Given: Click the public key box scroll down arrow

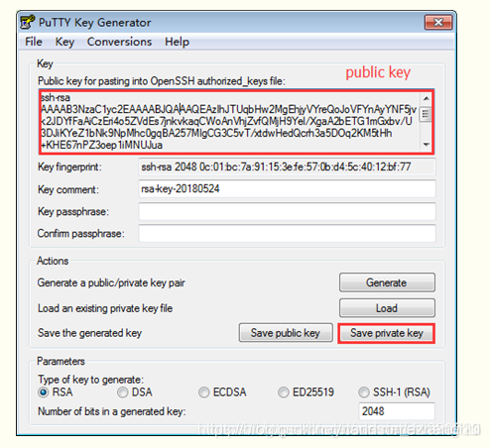Looking at the screenshot, I should point(427,145).
